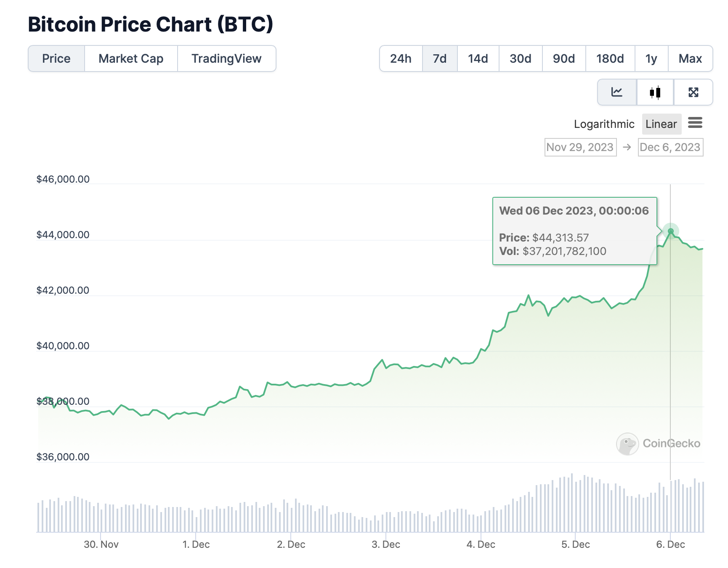This screenshot has width=728, height=568.
Task: Show Max price history
Action: click(x=690, y=58)
